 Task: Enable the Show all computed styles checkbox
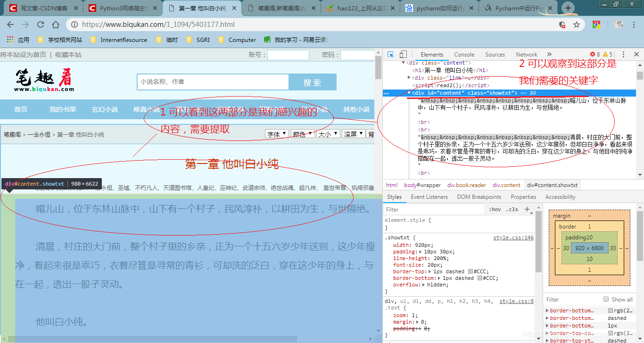[x=606, y=299]
